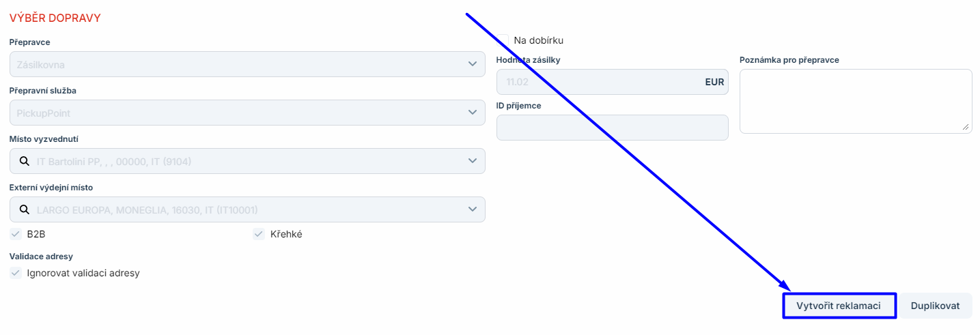Click the Duplikovat button

(x=935, y=306)
